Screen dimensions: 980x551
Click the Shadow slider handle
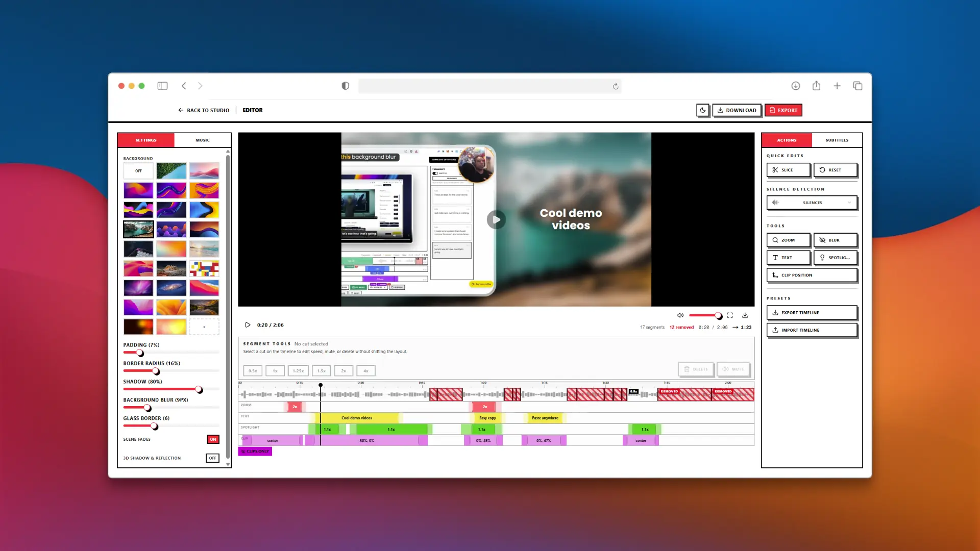(x=199, y=390)
